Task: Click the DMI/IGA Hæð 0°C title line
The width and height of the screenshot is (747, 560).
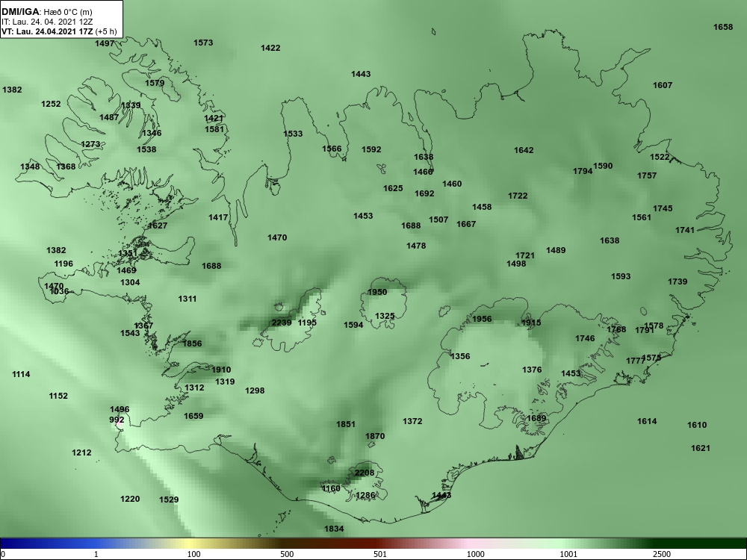Action: pyautogui.click(x=47, y=12)
